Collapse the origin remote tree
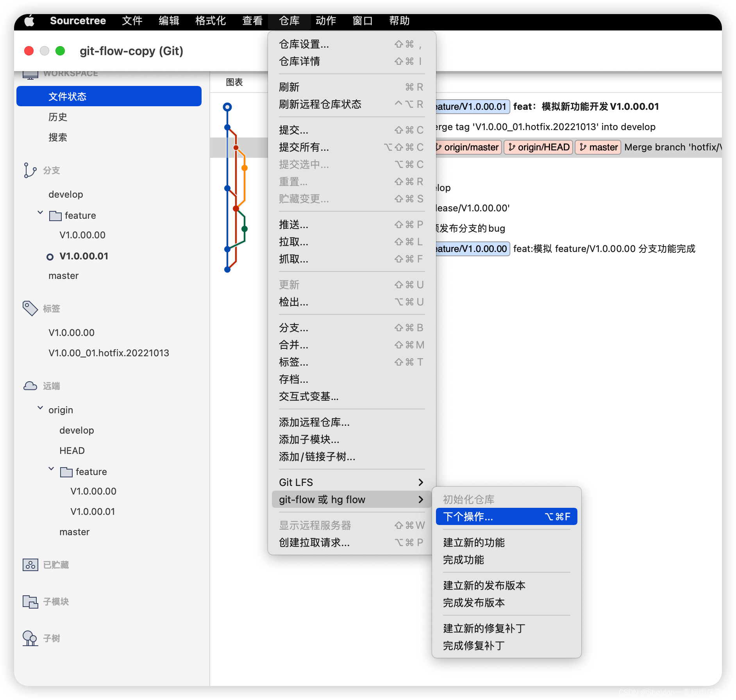The height and width of the screenshot is (700, 736). (40, 408)
